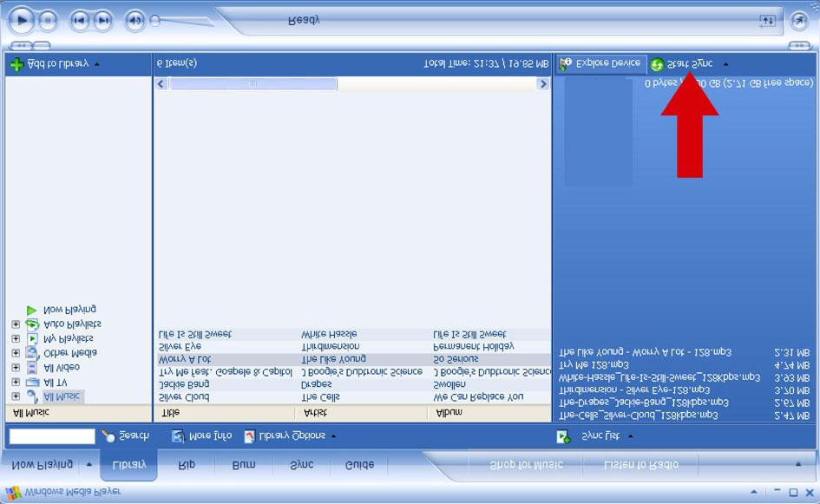This screenshot has height=504, width=820.
Task: Click on the volume slider track
Action: (x=183, y=22)
